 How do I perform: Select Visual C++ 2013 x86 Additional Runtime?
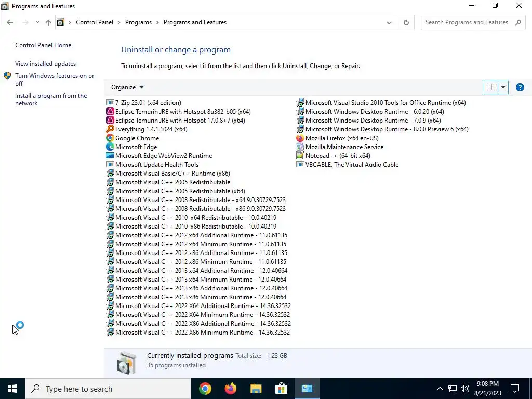(197, 288)
